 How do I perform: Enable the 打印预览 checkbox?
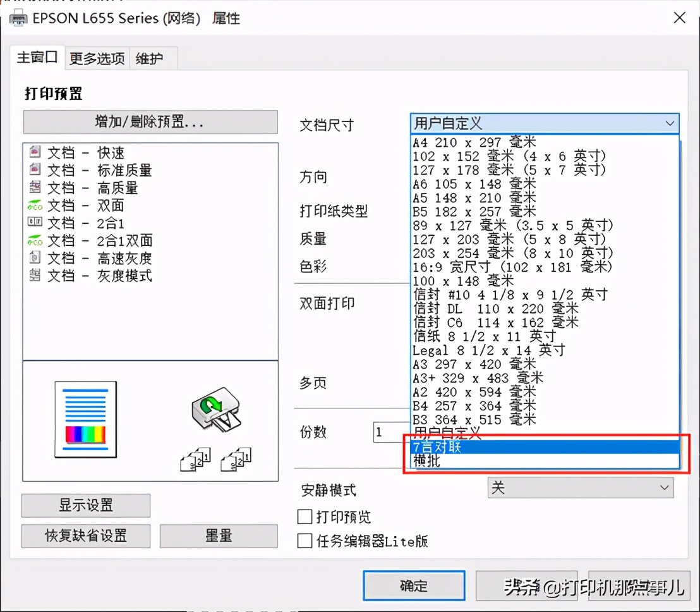[305, 517]
